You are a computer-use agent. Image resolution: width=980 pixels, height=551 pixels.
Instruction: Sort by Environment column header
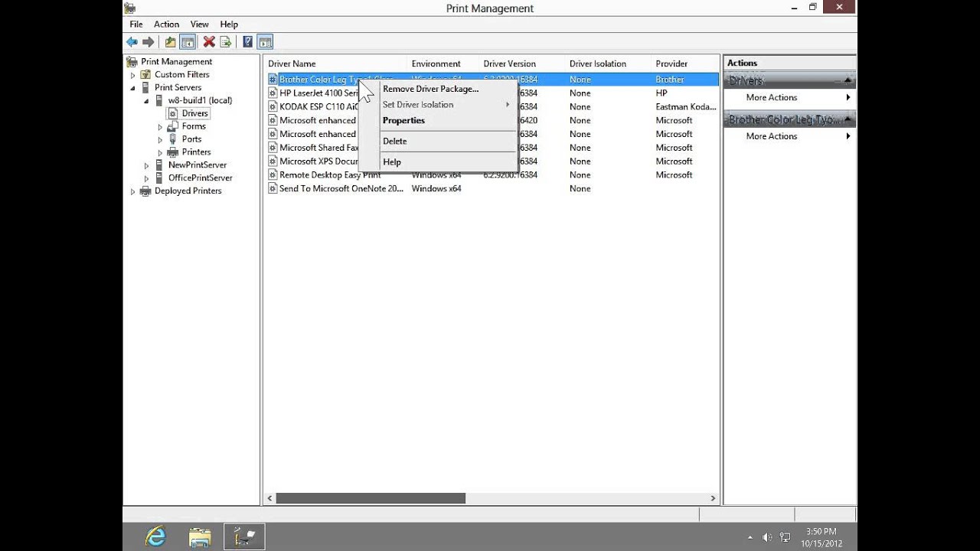pyautogui.click(x=443, y=64)
